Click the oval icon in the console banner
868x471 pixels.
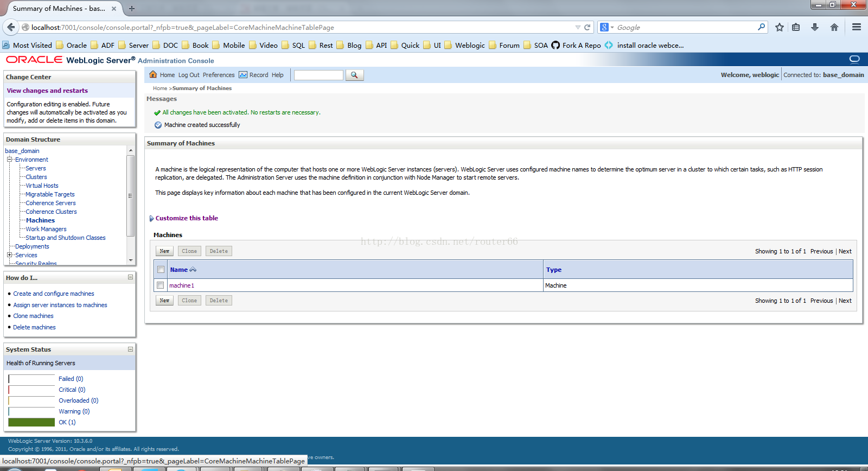tap(854, 59)
